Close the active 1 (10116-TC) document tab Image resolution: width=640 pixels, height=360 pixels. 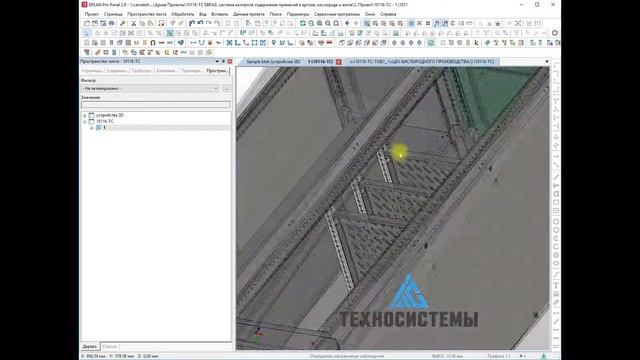[x=339, y=62]
